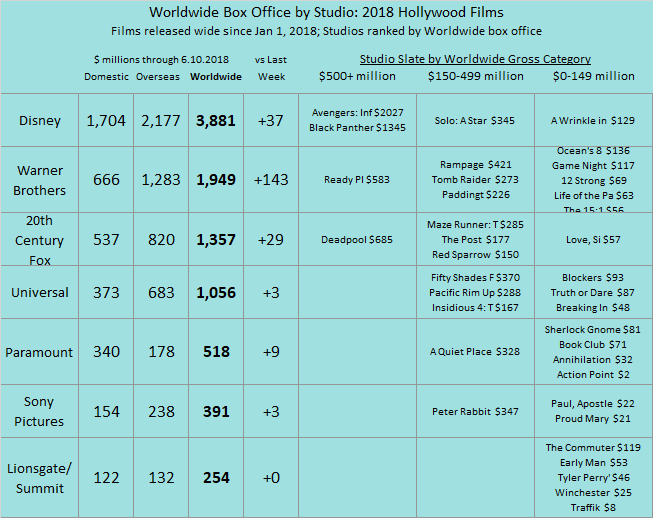Viewport: 653px width, 518px height.
Task: Click the 'Disney' studio row label
Action: (x=40, y=121)
